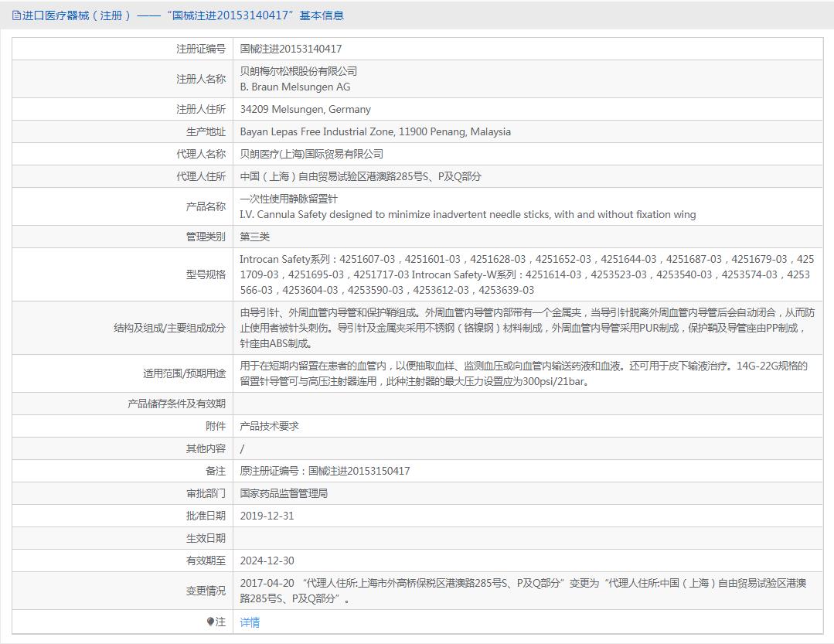Click the 有效期至 label
The height and width of the screenshot is (644, 834).
coord(206,561)
